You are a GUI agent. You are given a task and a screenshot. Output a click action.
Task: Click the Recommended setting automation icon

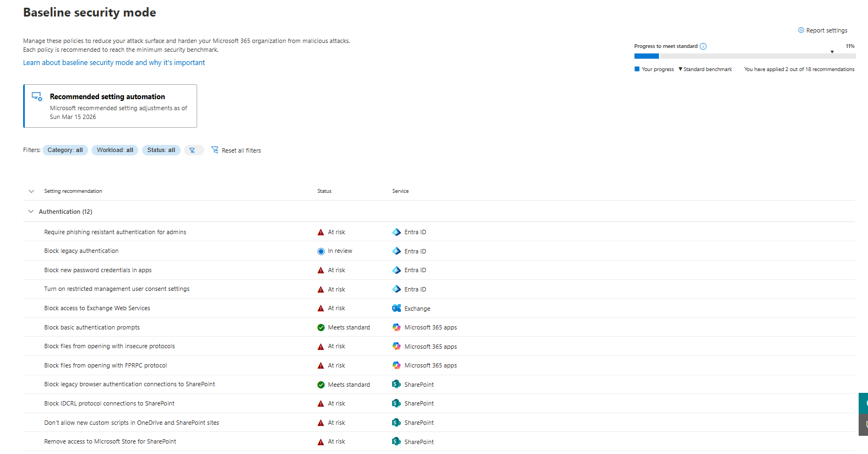pos(37,97)
